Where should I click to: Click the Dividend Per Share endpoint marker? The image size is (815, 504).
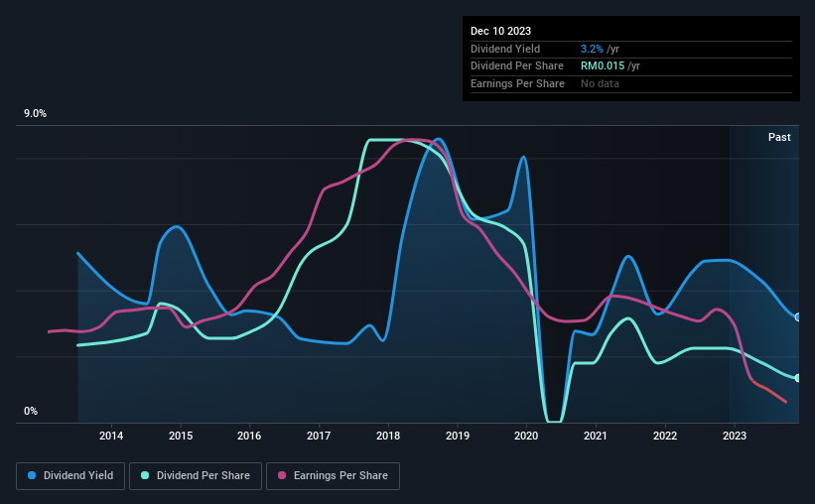coord(797,378)
